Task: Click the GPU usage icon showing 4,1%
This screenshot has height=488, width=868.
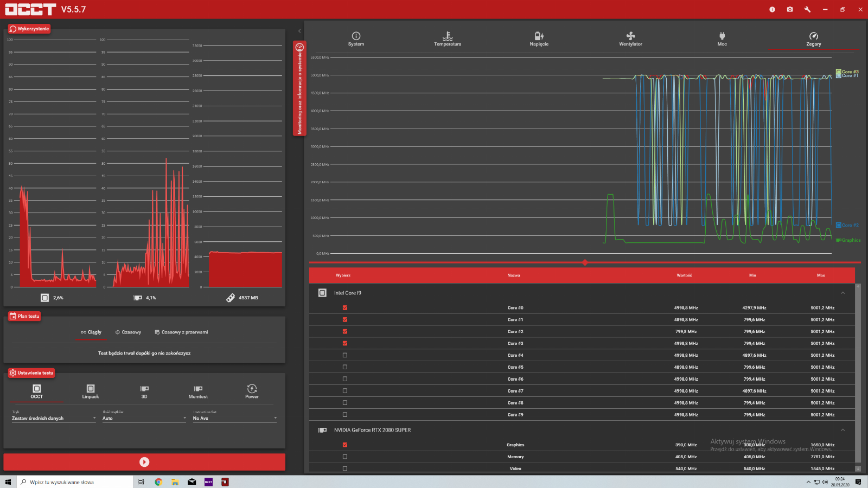Action: 138,298
